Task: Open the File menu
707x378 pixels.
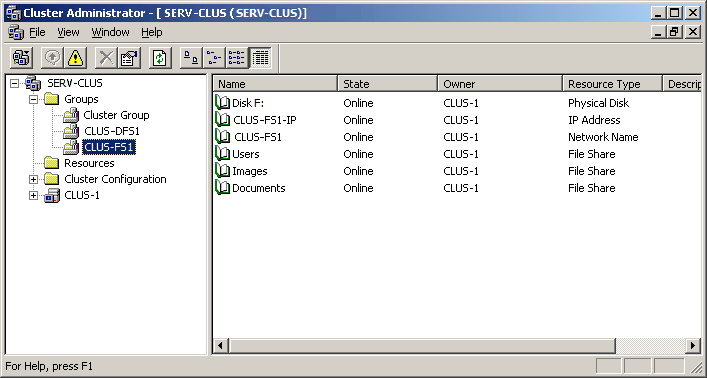Action: (37, 32)
